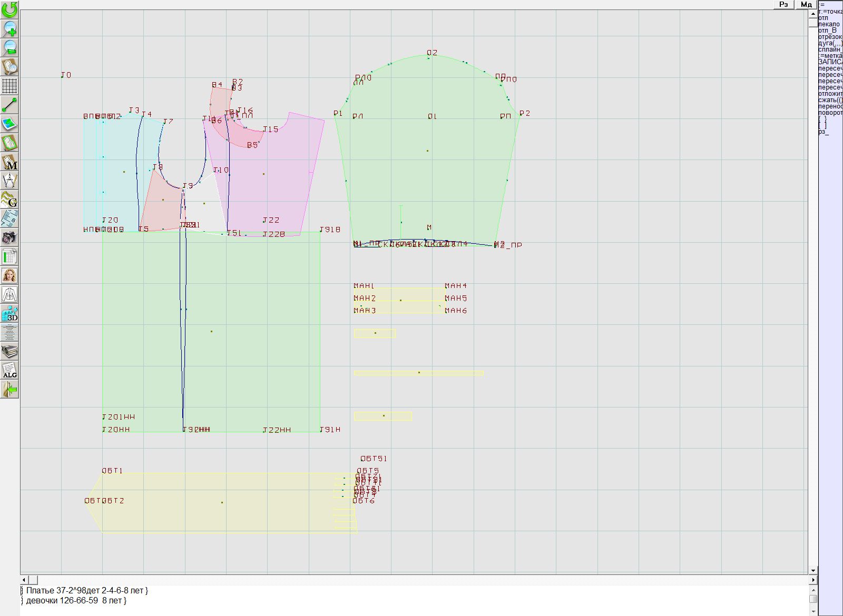The image size is (843, 616).
Task: Select the line segment tool
Action: 9,105
